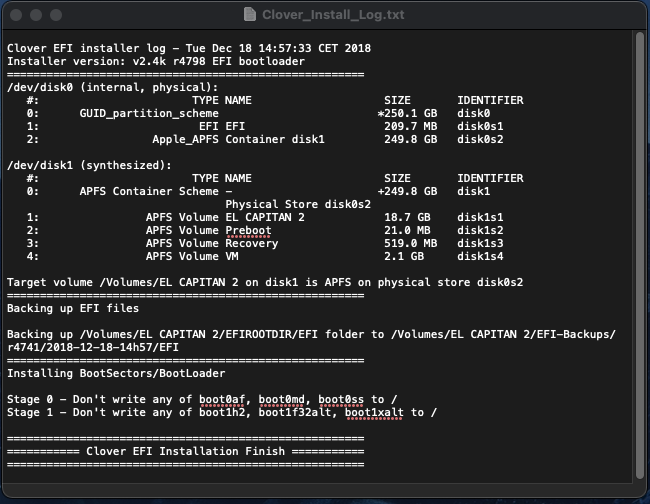Image resolution: width=650 pixels, height=504 pixels.
Task: Minimize the log window
Action: click(37, 16)
